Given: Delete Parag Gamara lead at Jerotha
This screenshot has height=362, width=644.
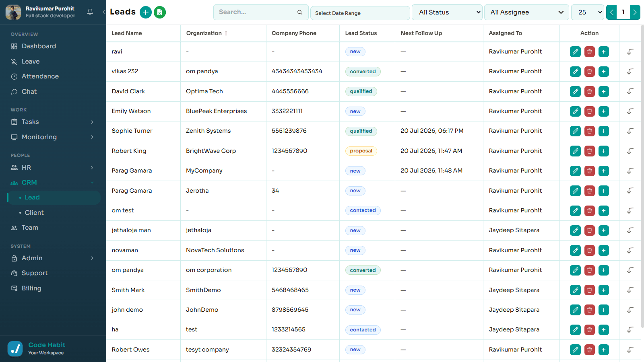Looking at the screenshot, I should 590,191.
